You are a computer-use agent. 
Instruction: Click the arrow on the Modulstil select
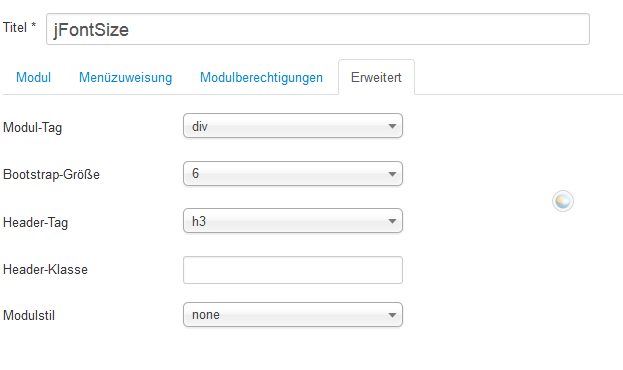pos(392,315)
